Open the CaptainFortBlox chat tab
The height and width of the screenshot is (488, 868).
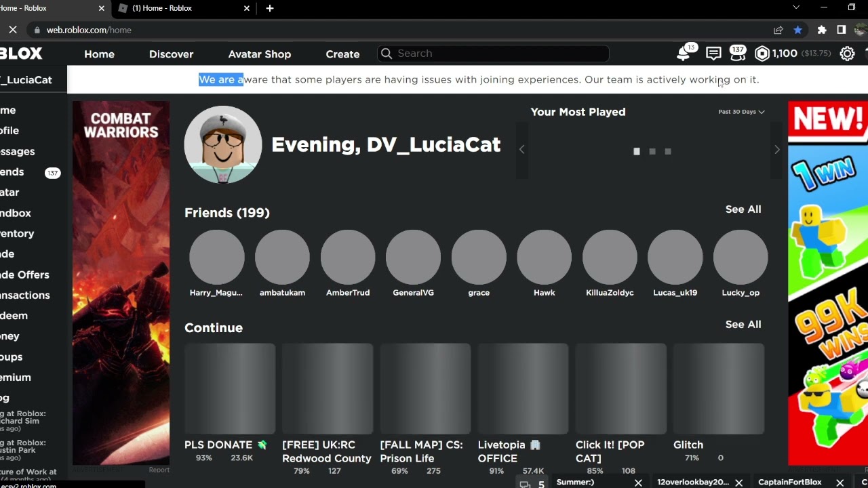point(790,483)
